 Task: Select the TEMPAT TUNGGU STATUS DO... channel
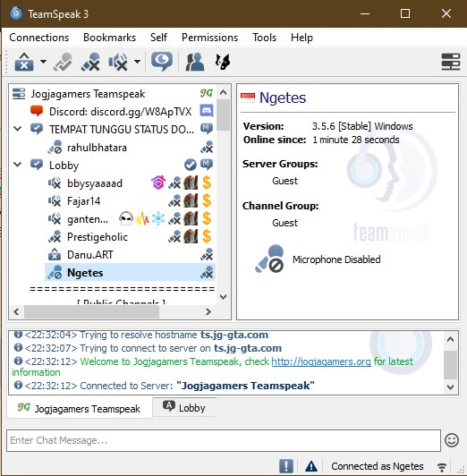click(122, 130)
